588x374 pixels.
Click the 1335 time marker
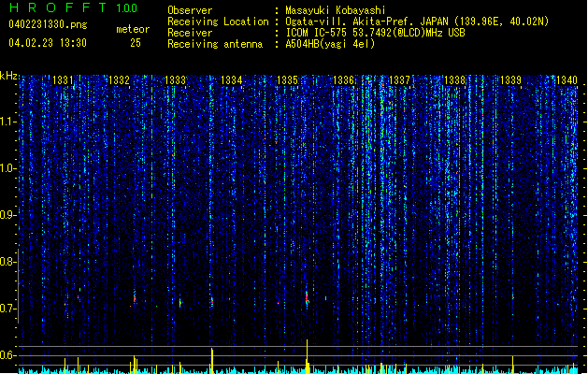(x=287, y=79)
